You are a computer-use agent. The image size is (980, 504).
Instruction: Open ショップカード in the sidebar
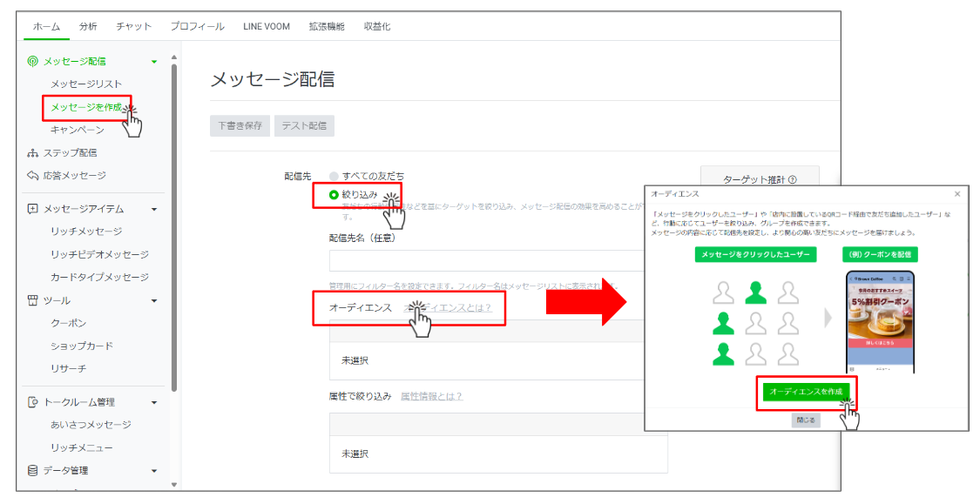(82, 346)
